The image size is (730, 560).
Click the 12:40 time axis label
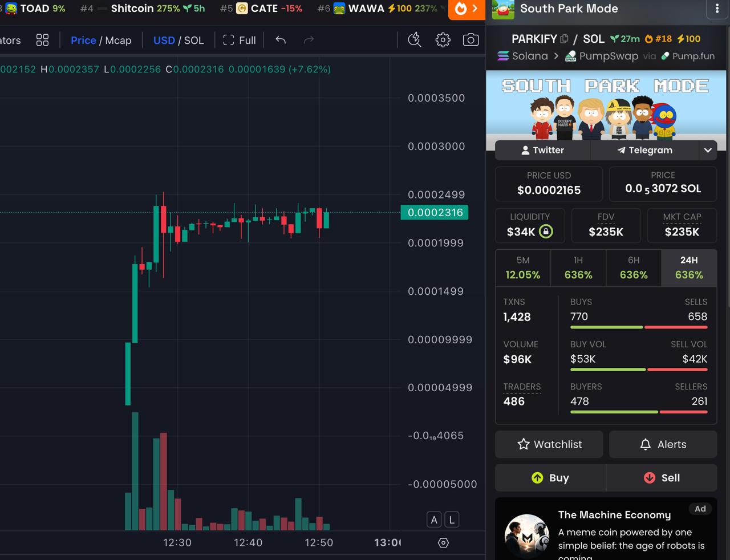click(x=248, y=542)
